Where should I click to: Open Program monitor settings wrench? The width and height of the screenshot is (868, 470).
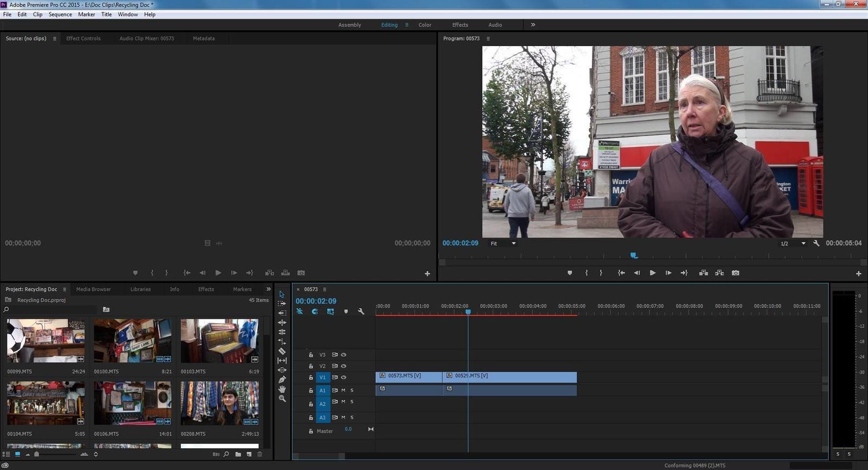click(816, 243)
